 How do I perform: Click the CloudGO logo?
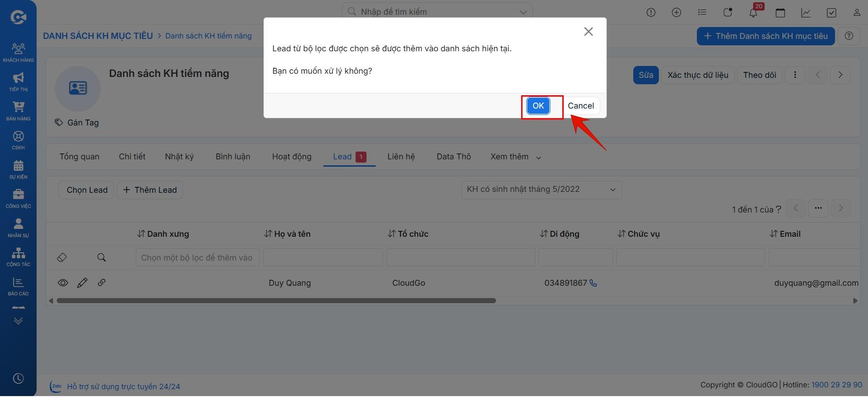coord(18,17)
